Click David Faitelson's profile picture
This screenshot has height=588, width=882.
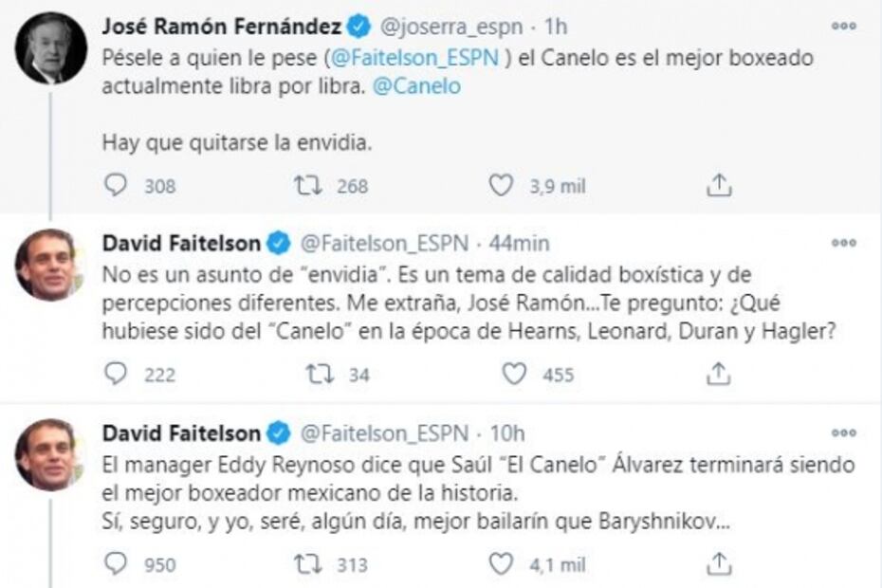[46, 263]
